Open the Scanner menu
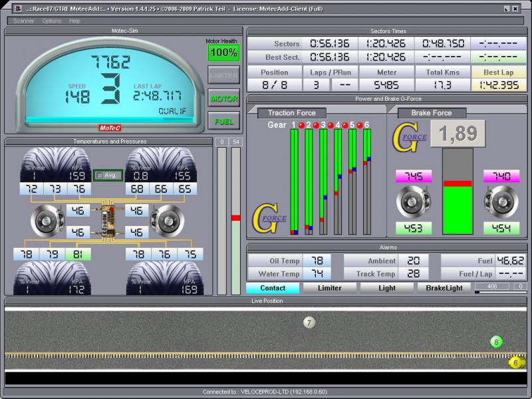The height and width of the screenshot is (399, 532). (23, 21)
